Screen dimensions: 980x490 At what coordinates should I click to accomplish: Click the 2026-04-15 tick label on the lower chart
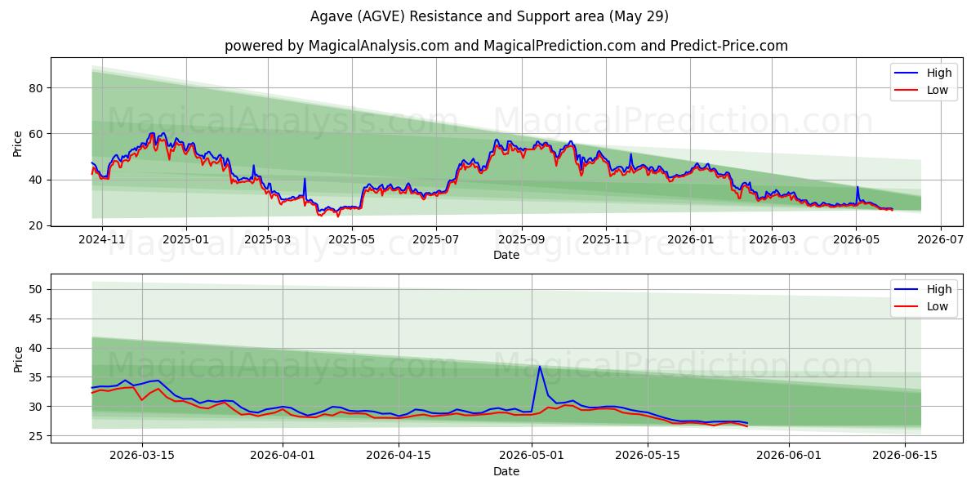point(399,457)
